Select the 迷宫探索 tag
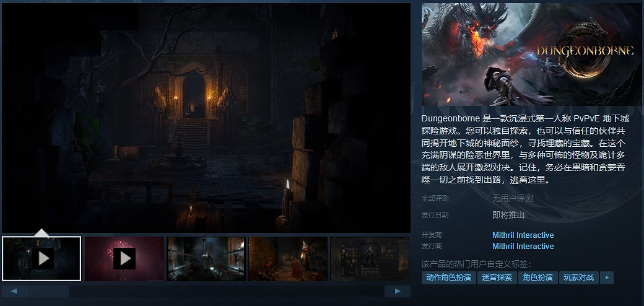The image size is (644, 306). click(497, 278)
